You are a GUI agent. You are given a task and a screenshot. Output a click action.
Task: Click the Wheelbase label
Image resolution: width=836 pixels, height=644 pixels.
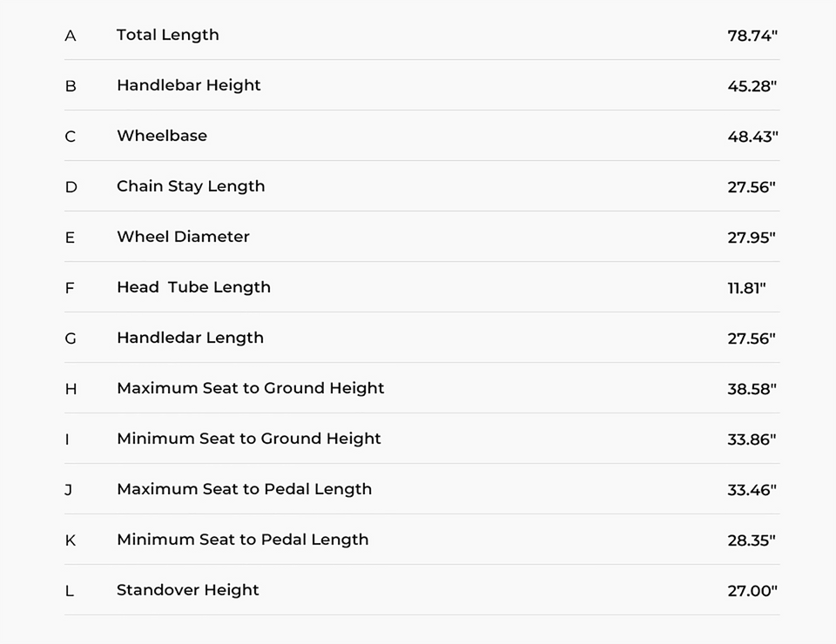161,136
